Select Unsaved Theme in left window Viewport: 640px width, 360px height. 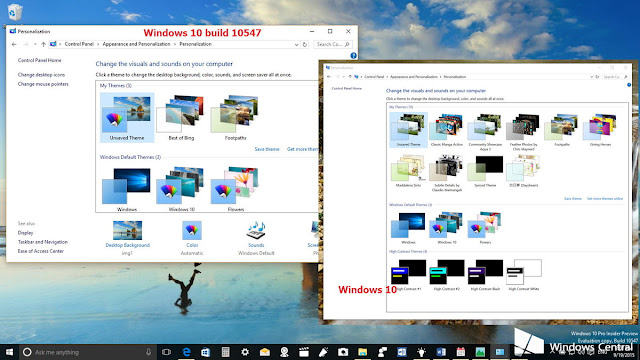click(x=127, y=118)
